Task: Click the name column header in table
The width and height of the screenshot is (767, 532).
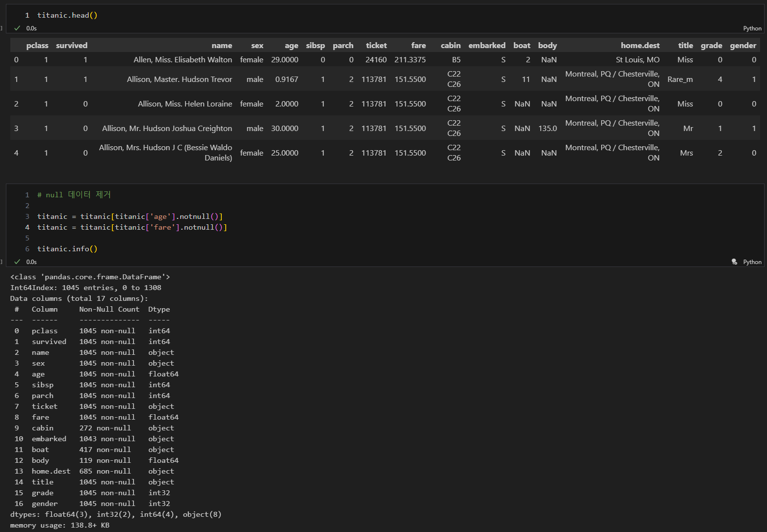Action: pos(222,45)
